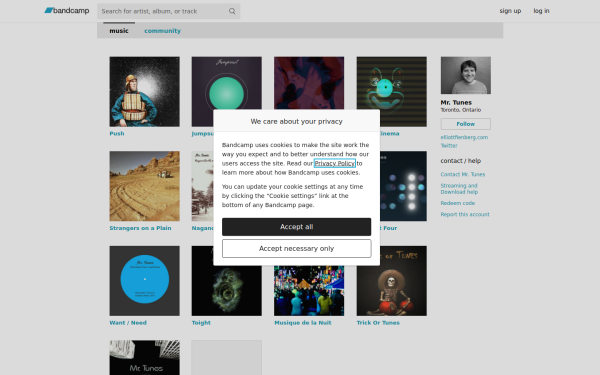This screenshot has width=600, height=375.
Task: Click the Toronto, Ontario location text
Action: 461,110
